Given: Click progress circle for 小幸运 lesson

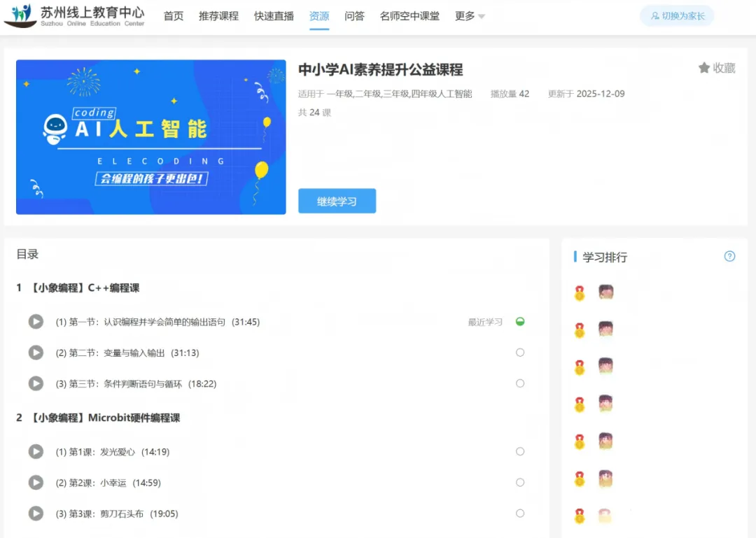Looking at the screenshot, I should pyautogui.click(x=519, y=482).
